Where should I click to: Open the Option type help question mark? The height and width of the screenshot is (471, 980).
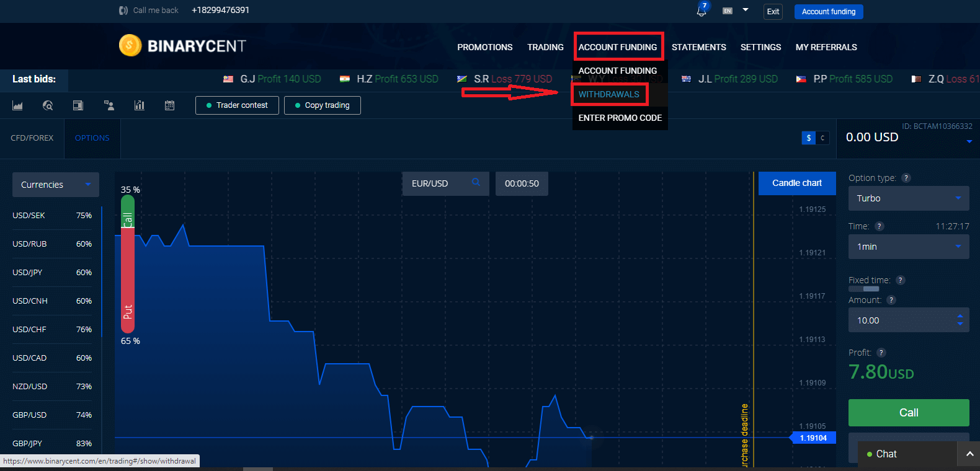pyautogui.click(x=906, y=178)
